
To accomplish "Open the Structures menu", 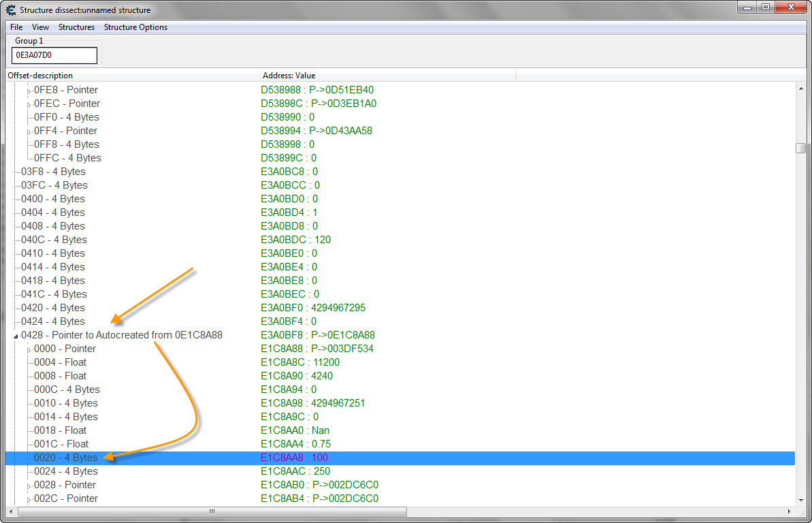I will click(76, 27).
